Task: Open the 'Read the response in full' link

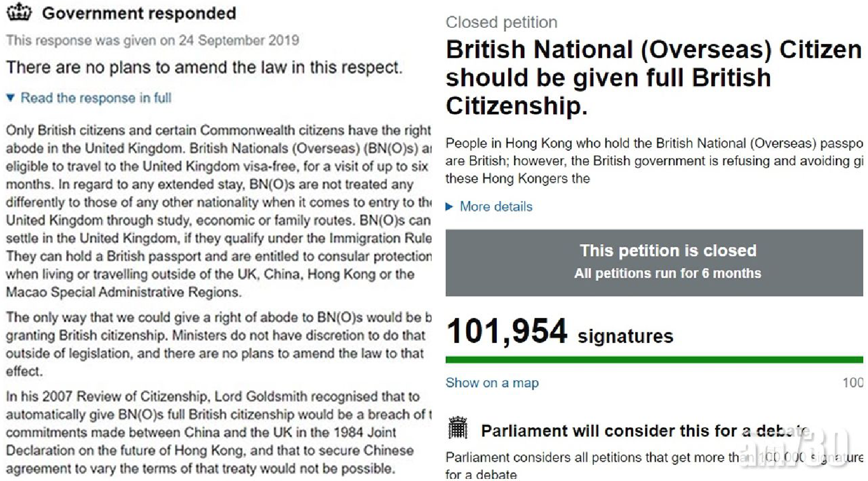Action: pos(96,98)
